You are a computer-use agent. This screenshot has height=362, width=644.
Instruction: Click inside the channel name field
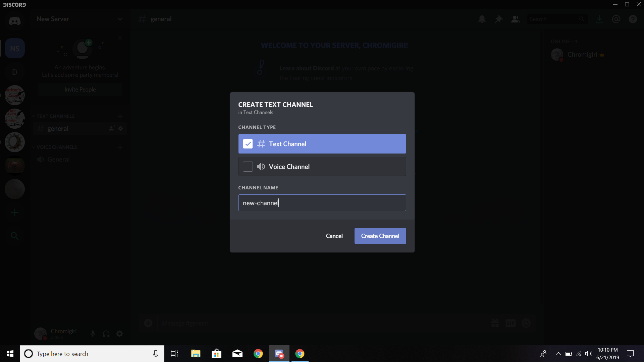click(322, 203)
